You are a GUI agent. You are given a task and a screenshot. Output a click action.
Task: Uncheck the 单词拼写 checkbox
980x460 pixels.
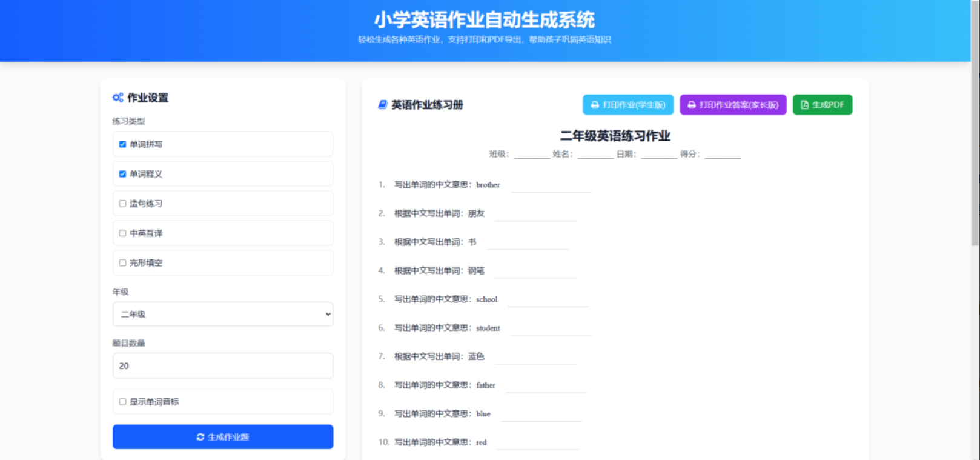122,144
